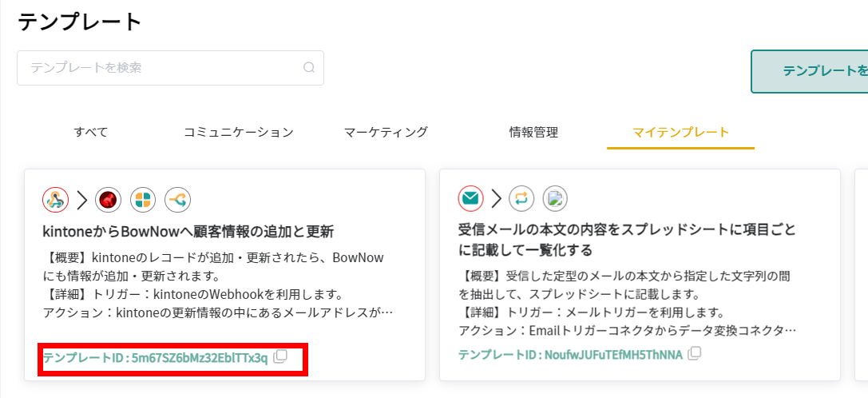This screenshot has height=398, width=868.
Task: Select the マーケティング tab
Action: pyautogui.click(x=386, y=132)
